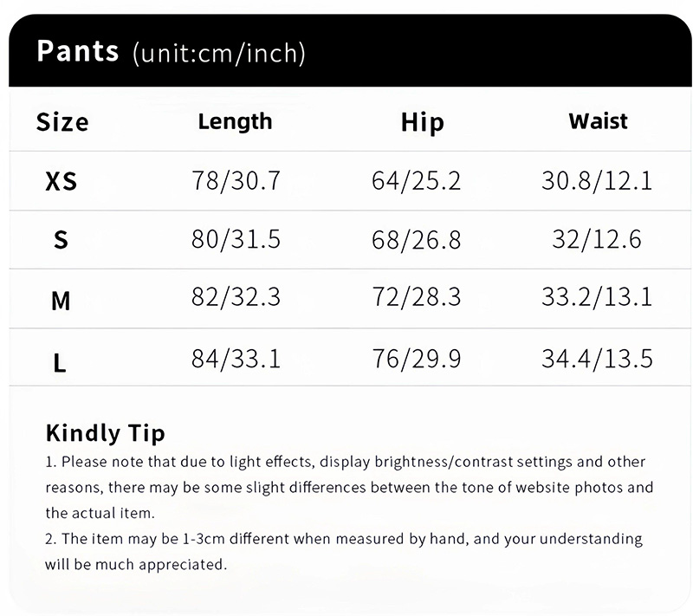Click the M waist value 33.2/13.1
Screen dimensions: 693x616
pos(597,298)
